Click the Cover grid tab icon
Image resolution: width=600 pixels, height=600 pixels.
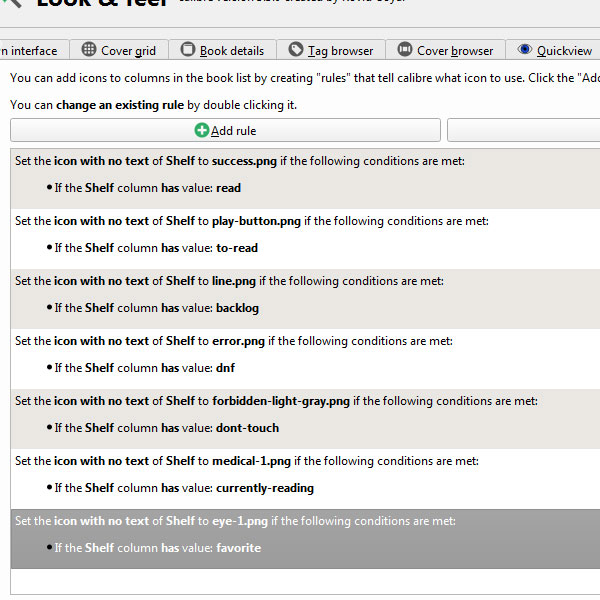89,50
